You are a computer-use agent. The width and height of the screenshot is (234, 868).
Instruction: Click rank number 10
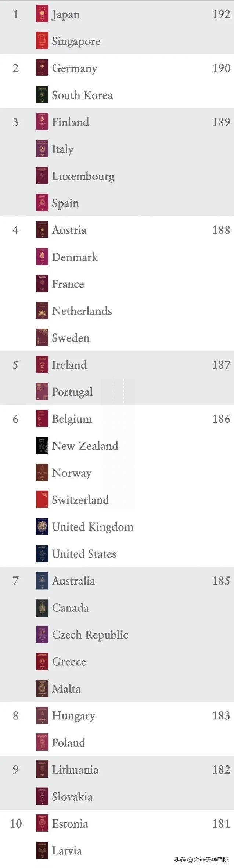[x=16, y=824]
